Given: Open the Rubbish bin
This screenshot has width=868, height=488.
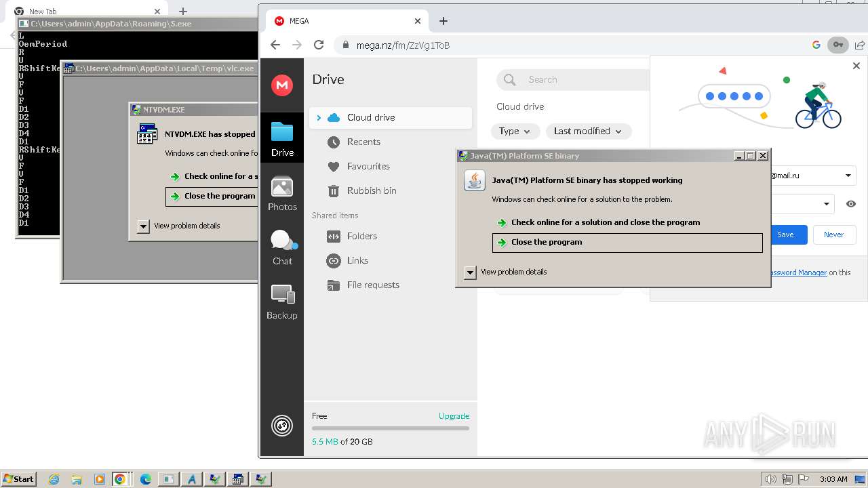Looking at the screenshot, I should [372, 190].
